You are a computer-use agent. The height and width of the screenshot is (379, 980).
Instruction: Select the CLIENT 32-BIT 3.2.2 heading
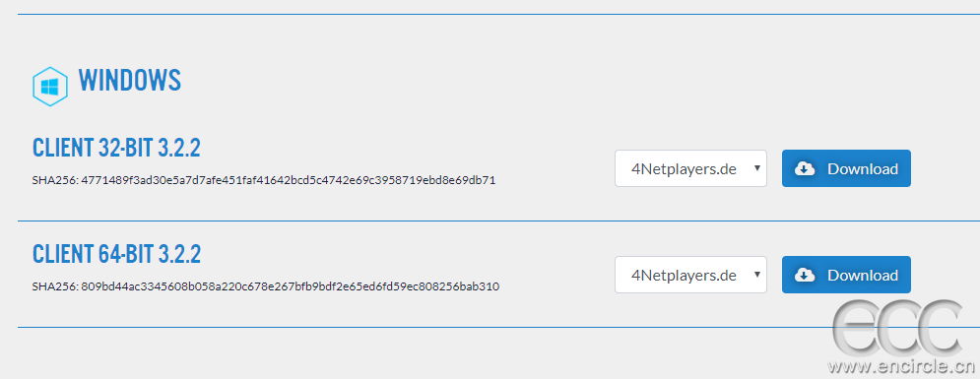coord(116,148)
